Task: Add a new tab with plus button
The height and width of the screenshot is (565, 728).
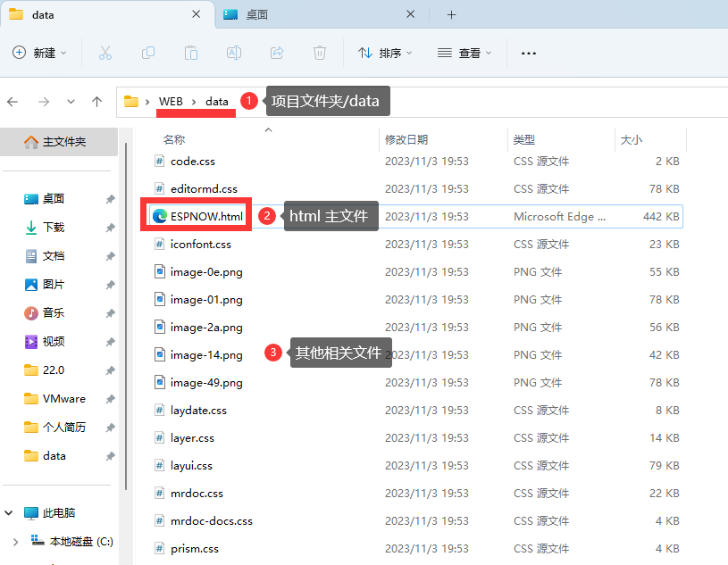Action: coord(451,15)
